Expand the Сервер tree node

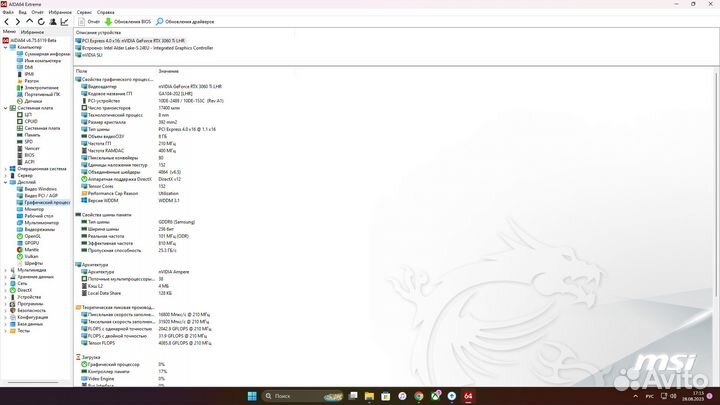tap(6, 175)
